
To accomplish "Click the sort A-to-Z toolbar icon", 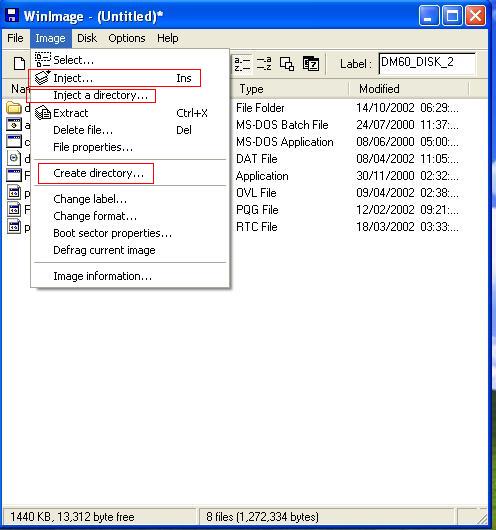I will coord(242,63).
